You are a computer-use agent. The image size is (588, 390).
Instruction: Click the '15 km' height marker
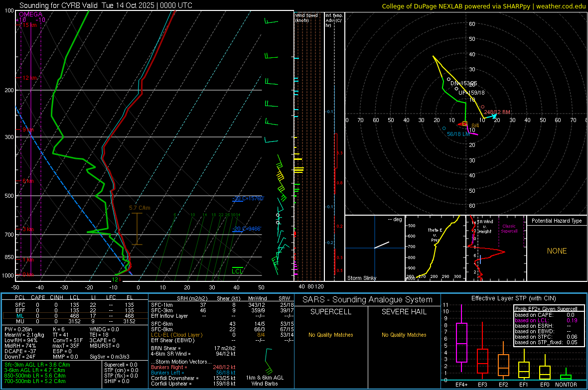pyautogui.click(x=29, y=25)
